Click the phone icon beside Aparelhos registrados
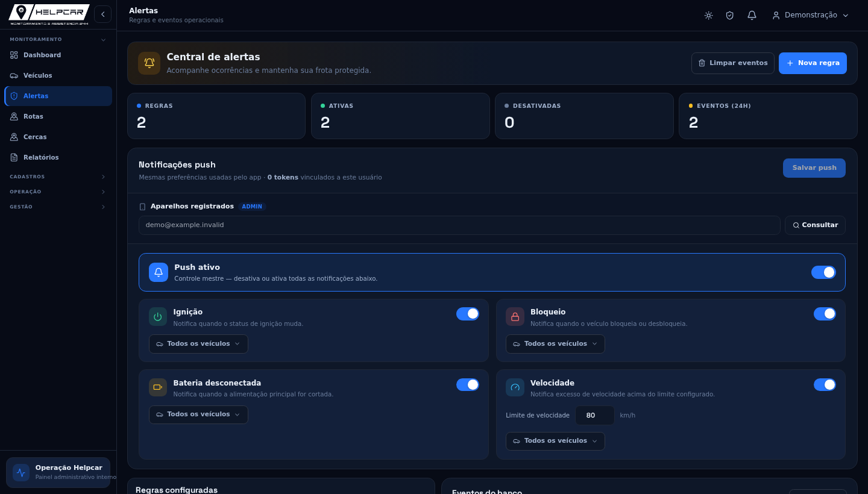This screenshot has height=494, width=868. coord(142,207)
